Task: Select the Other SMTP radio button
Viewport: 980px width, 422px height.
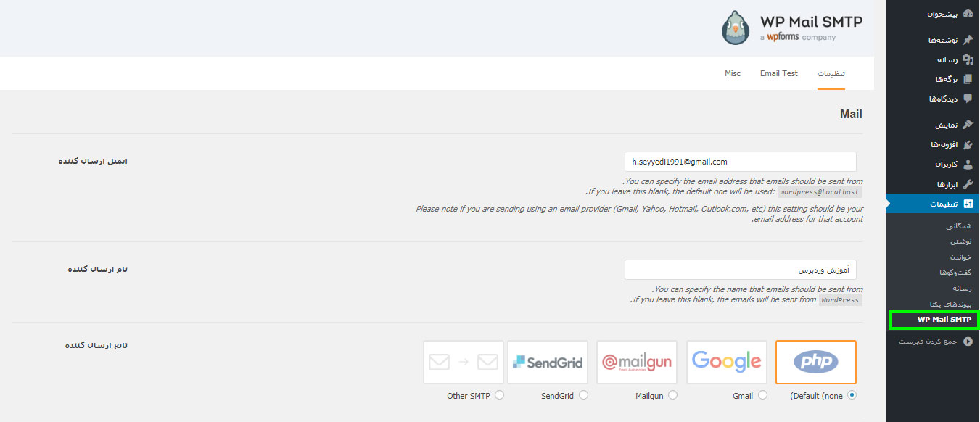Action: [499, 395]
